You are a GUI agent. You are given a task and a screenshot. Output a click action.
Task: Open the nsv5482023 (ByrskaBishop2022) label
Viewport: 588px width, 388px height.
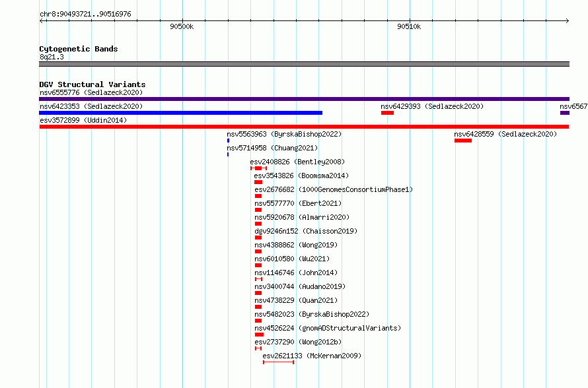[x=312, y=314]
